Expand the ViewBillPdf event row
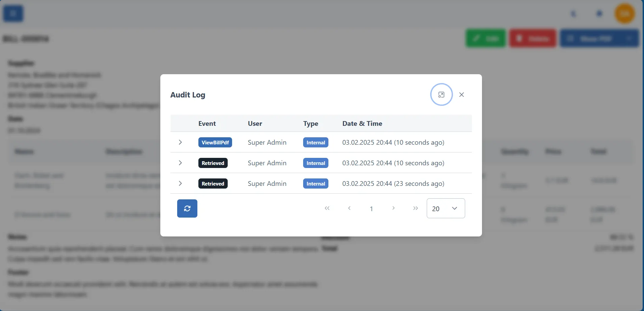 tap(180, 142)
